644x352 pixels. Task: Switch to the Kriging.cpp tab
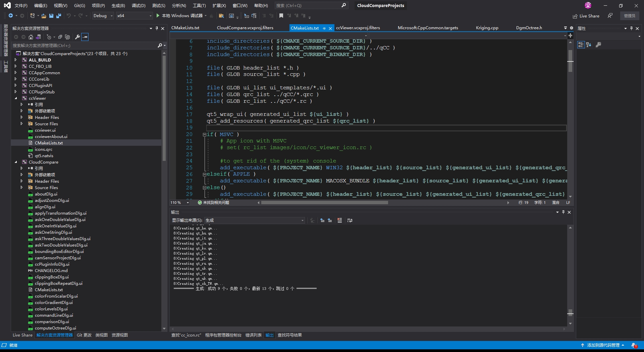487,28
